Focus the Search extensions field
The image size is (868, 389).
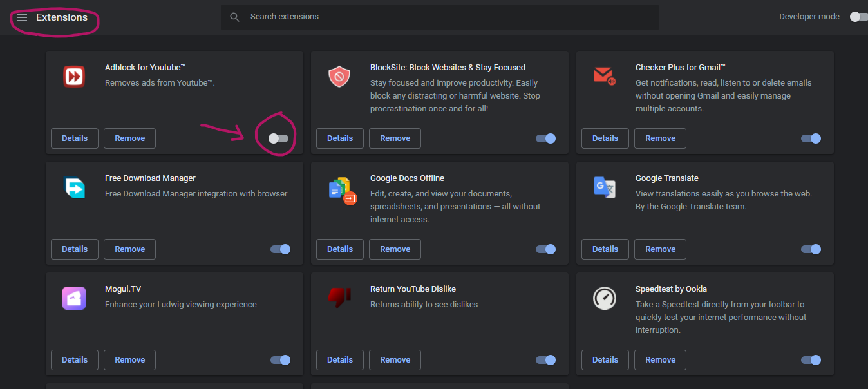coord(440,17)
